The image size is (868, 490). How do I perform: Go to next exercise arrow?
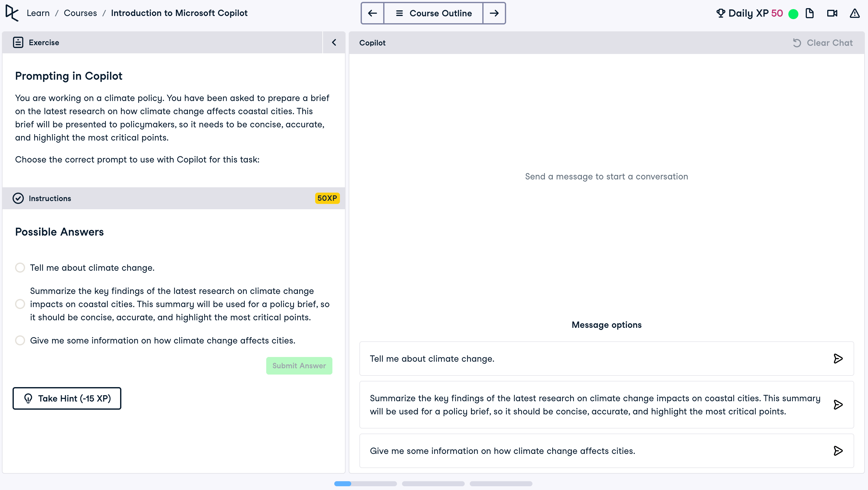[494, 13]
